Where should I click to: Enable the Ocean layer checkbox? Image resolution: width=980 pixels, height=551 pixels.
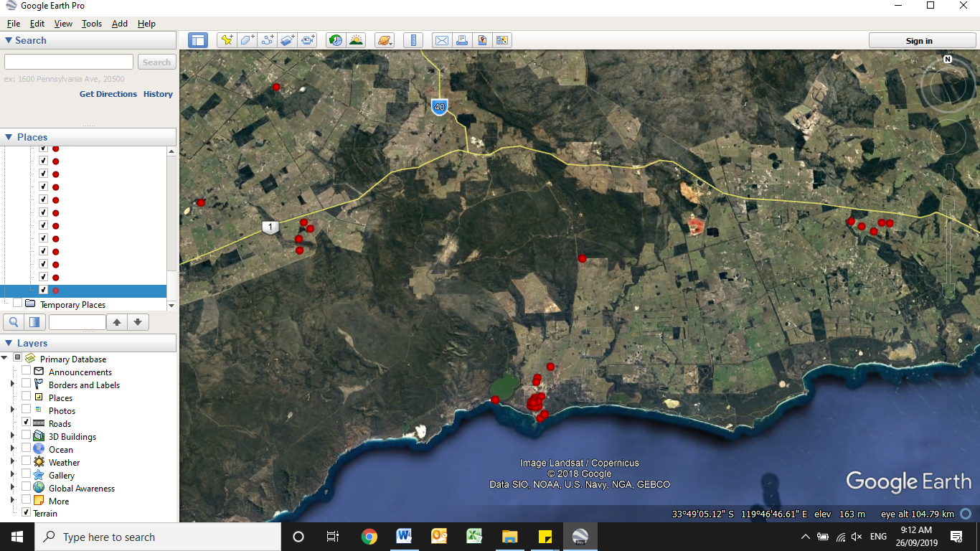27,448
